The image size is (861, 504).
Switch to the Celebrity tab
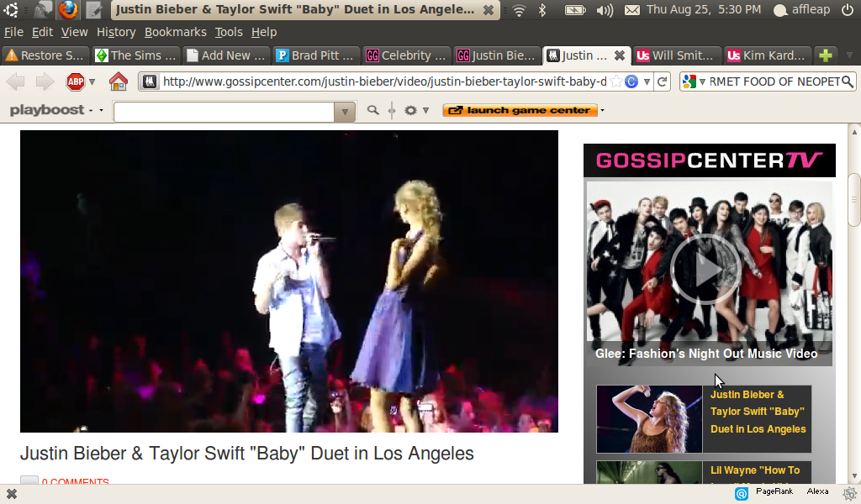click(406, 55)
